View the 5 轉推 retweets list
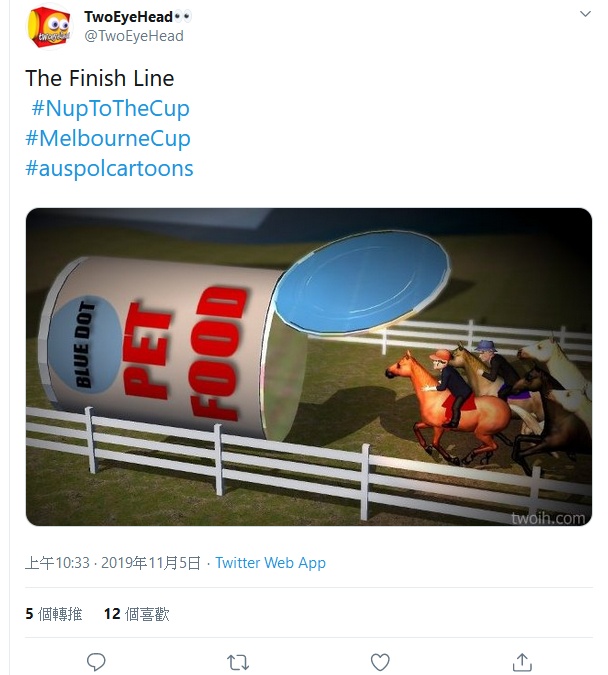This screenshot has width=608, height=675. coord(54,614)
